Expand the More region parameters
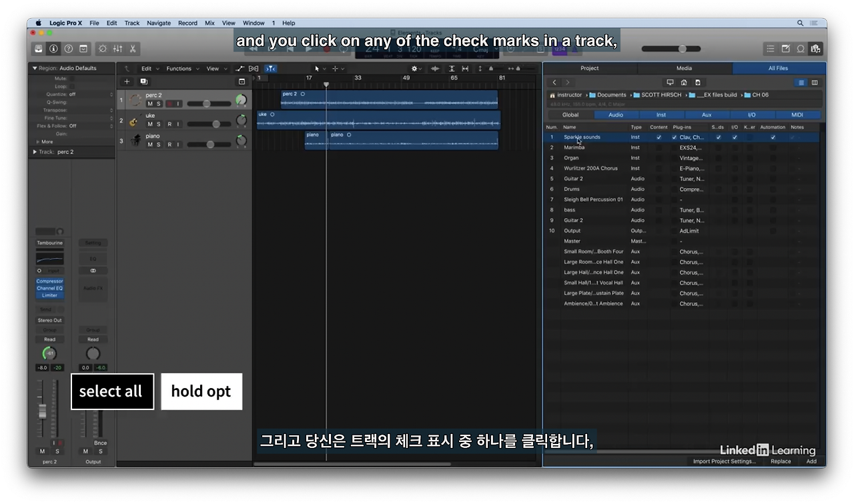854x504 pixels. click(38, 141)
